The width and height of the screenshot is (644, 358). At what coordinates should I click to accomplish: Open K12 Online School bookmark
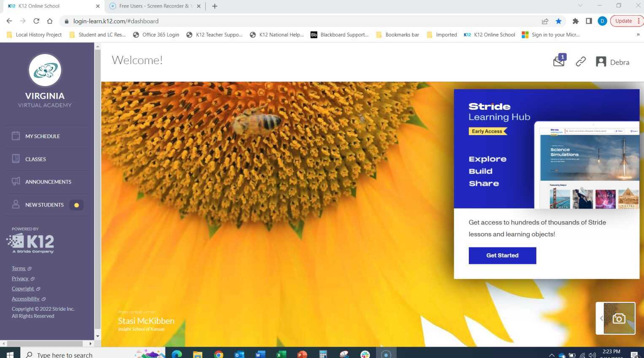[490, 35]
